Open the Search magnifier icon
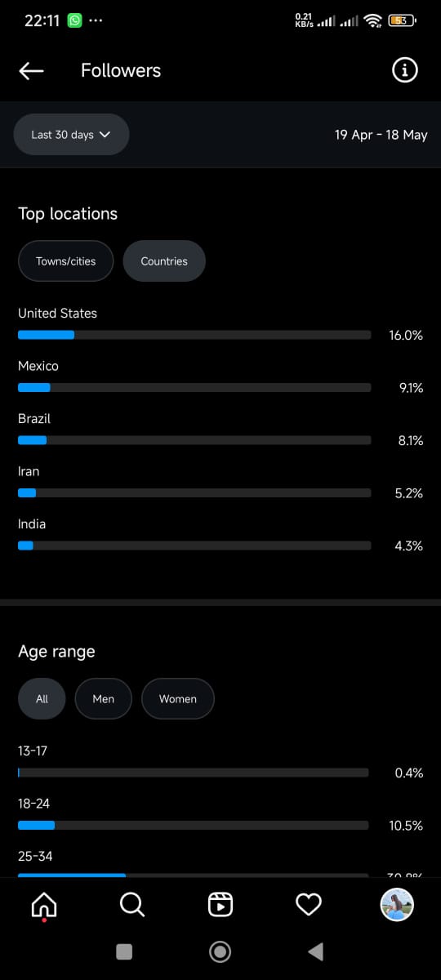This screenshot has height=980, width=441. [131, 904]
